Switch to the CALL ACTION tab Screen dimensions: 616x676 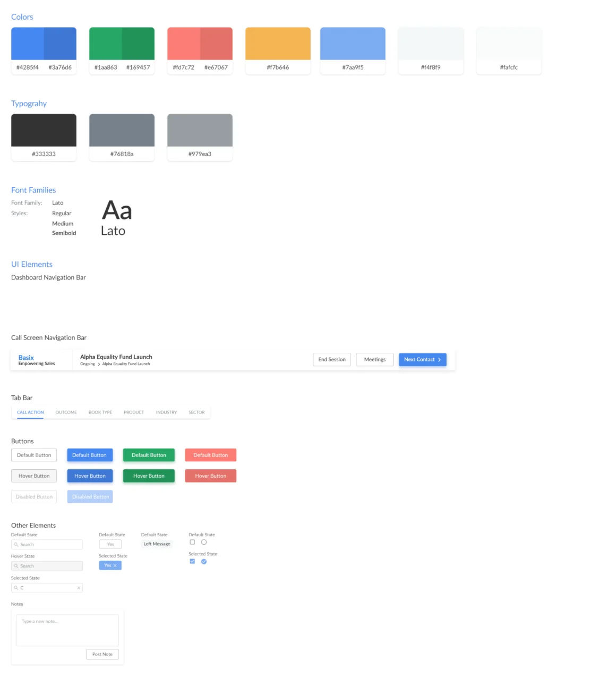(x=30, y=412)
